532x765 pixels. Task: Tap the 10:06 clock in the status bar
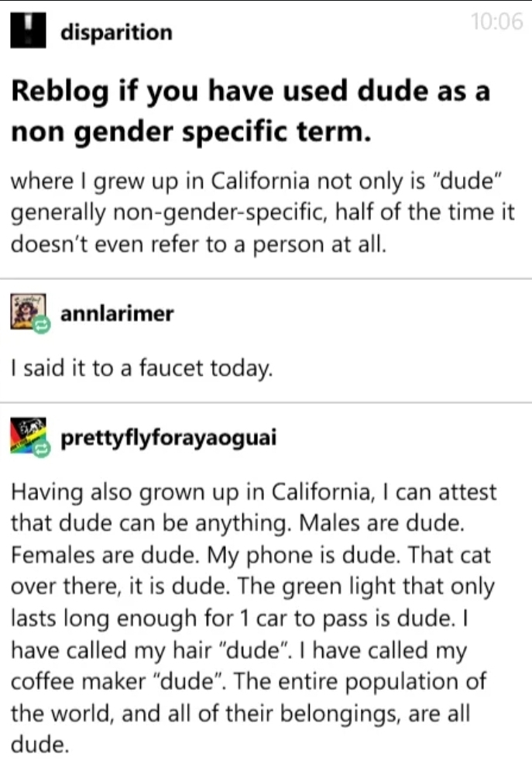496,22
